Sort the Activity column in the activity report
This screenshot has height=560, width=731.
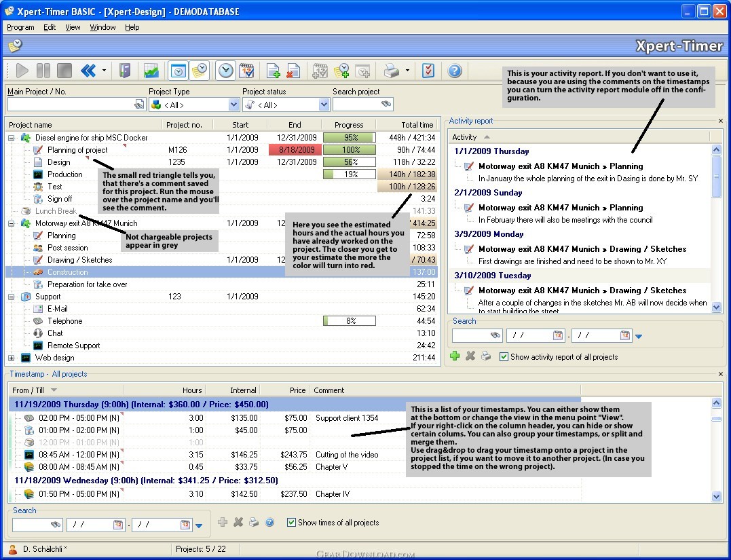(578, 136)
